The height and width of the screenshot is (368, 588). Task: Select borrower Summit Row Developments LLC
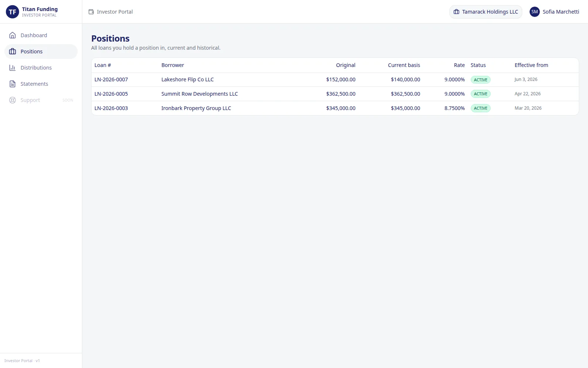click(200, 94)
